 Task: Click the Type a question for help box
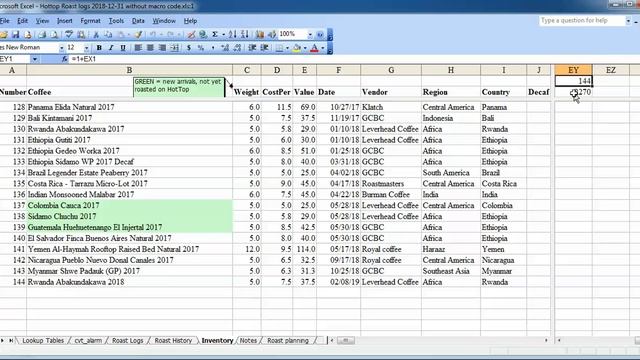(582, 20)
